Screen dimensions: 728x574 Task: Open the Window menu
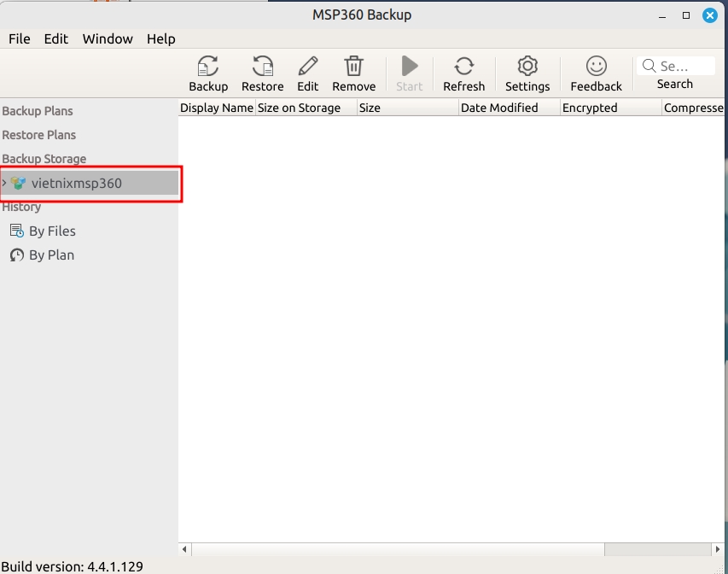coord(108,39)
